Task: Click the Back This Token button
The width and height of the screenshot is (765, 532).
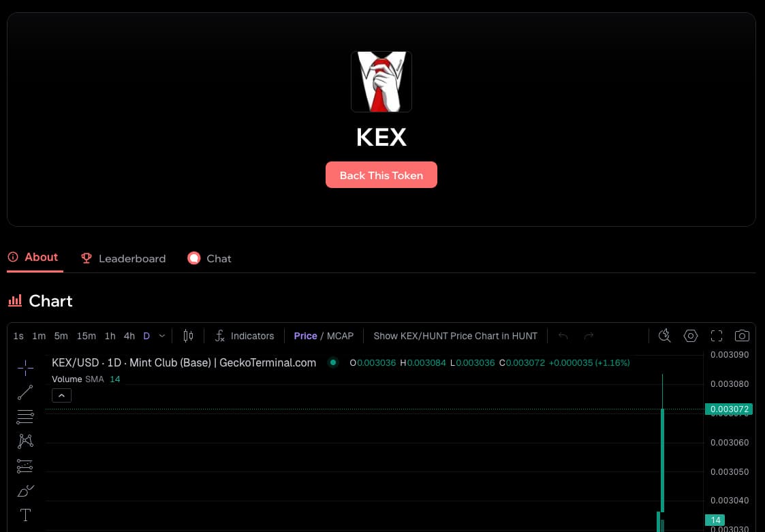Action: (x=381, y=175)
